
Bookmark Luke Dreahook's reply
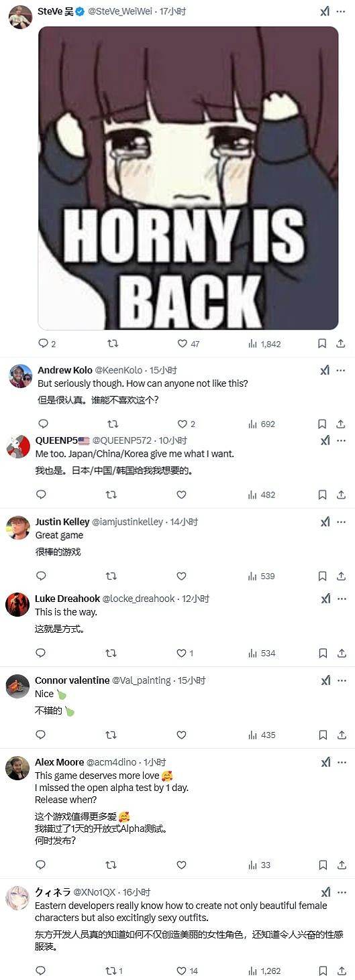(322, 654)
